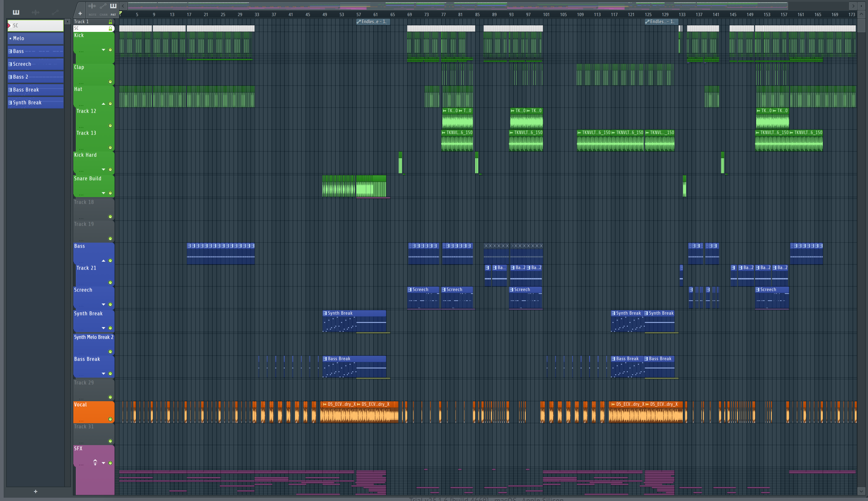Expand the Kick track group arrow

coord(104,50)
